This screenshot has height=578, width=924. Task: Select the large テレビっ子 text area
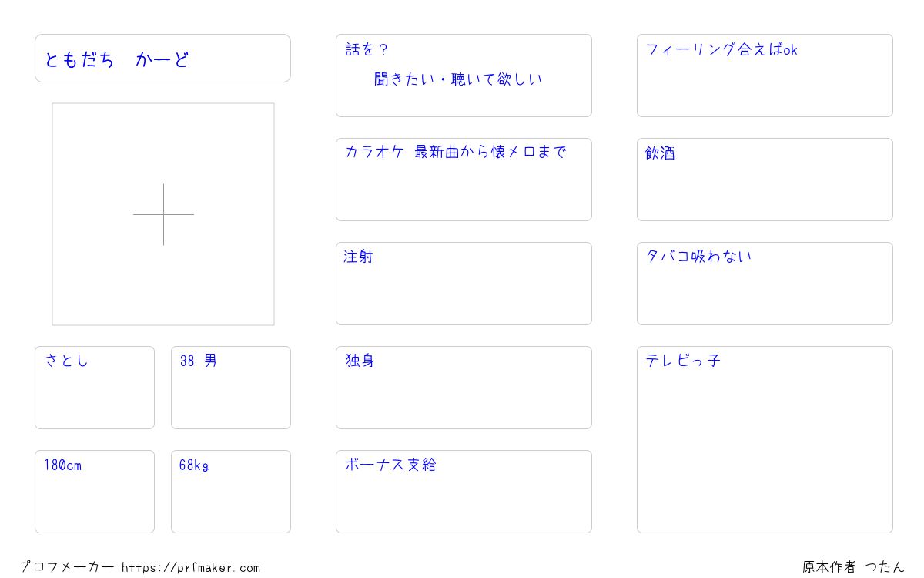765,439
